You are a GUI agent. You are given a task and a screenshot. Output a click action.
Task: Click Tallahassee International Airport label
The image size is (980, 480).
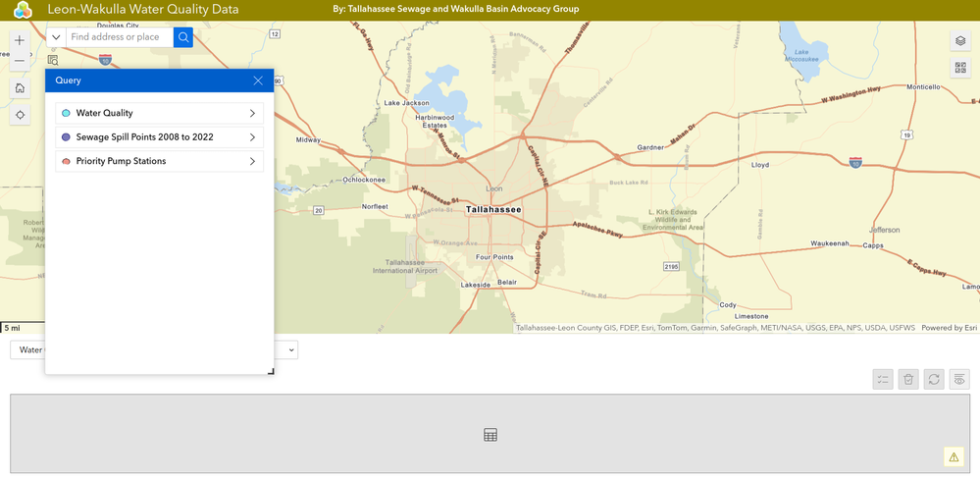pos(405,266)
